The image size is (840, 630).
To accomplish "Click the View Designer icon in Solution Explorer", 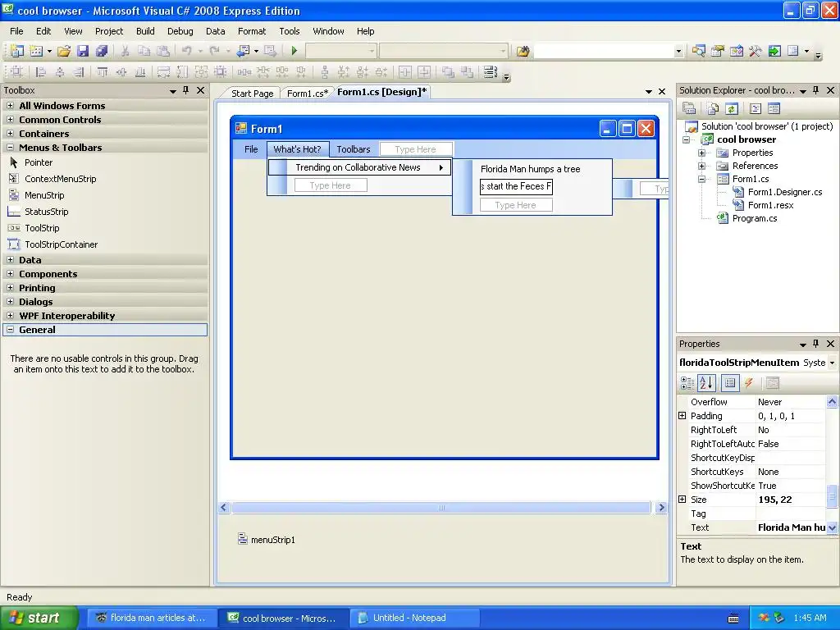I will pyautogui.click(x=774, y=109).
